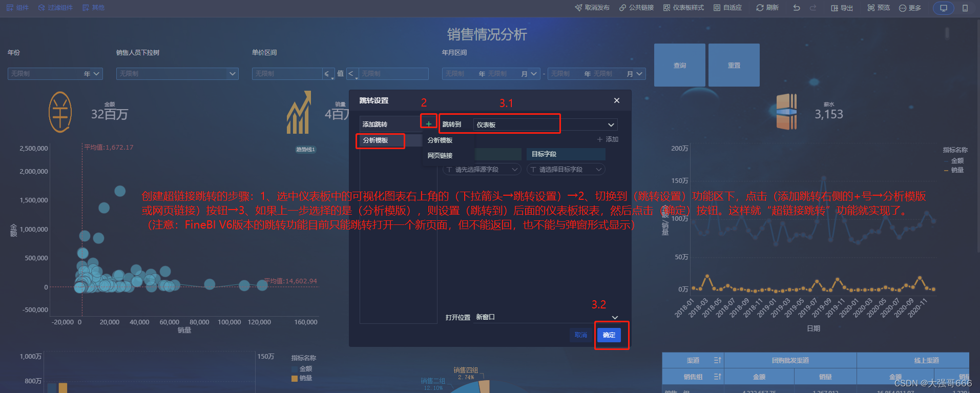
Task: Click the undo arrow icon
Action: pyautogui.click(x=796, y=8)
